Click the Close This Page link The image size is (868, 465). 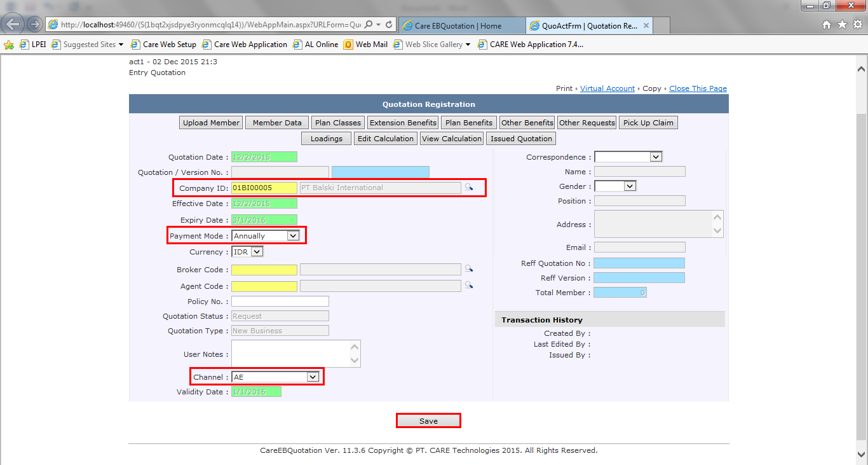698,88
